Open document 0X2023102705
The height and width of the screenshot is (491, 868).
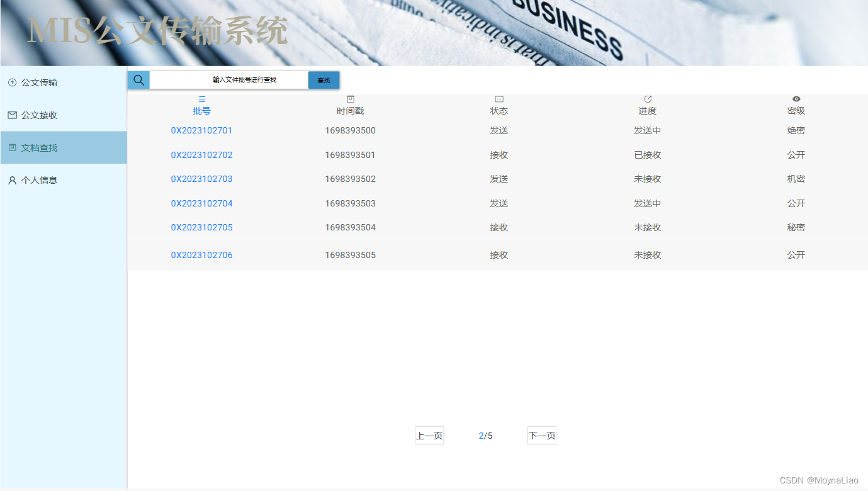[x=201, y=227]
